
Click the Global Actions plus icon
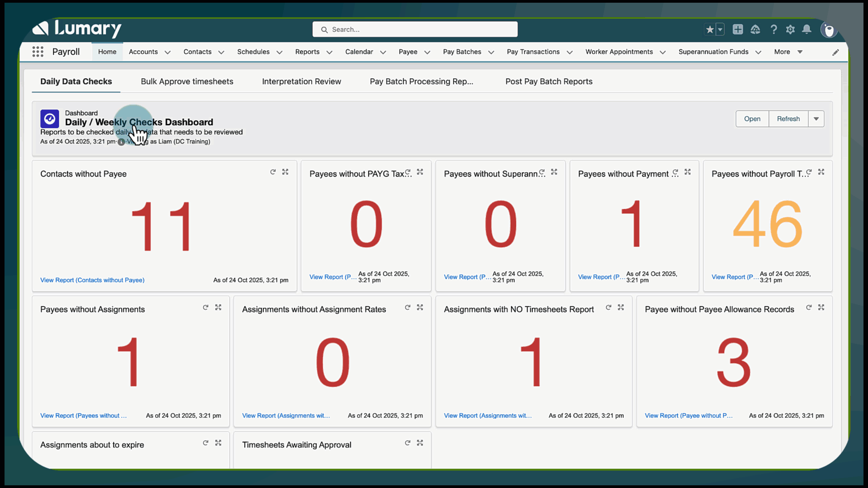click(x=738, y=30)
